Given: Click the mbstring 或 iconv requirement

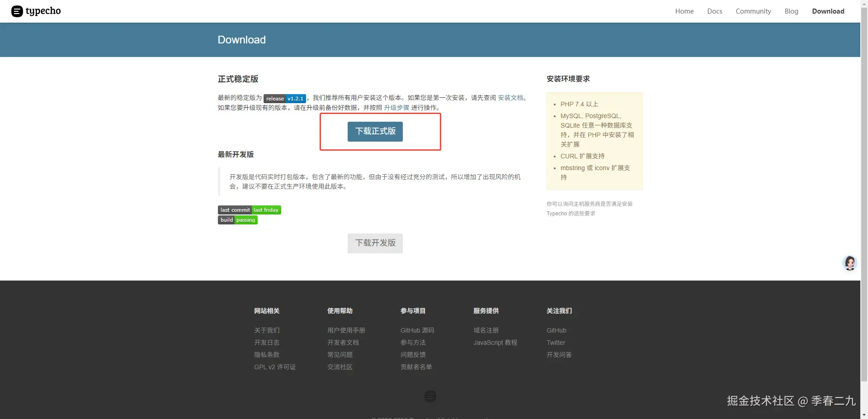Looking at the screenshot, I should [x=595, y=172].
